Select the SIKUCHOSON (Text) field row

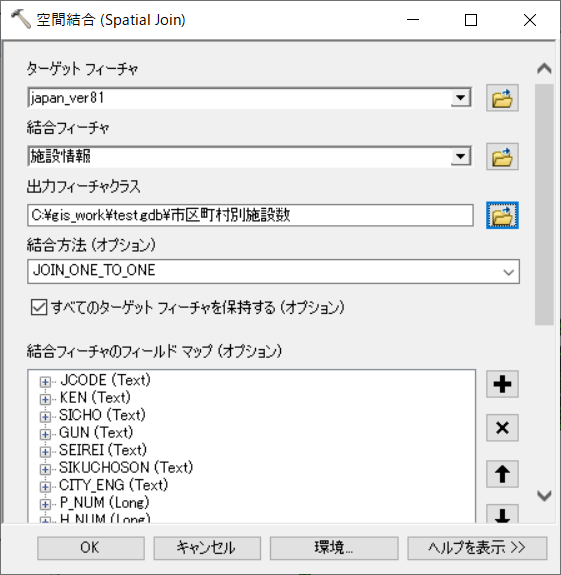(x=126, y=468)
